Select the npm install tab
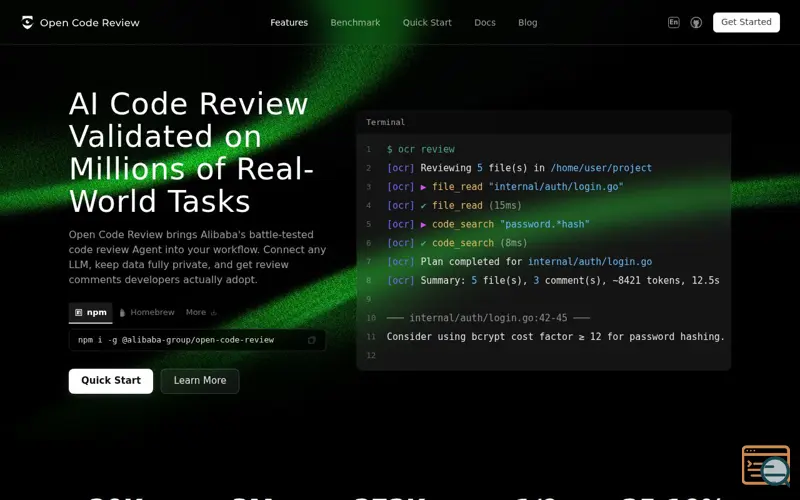Screen dimensions: 800x500 click(x=91, y=312)
